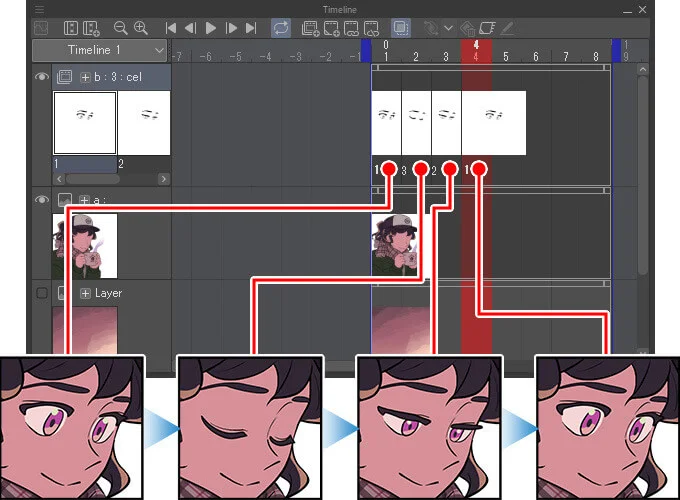Toggle the onion skin icon
Viewport: 680px width, 500px height.
coord(400,29)
